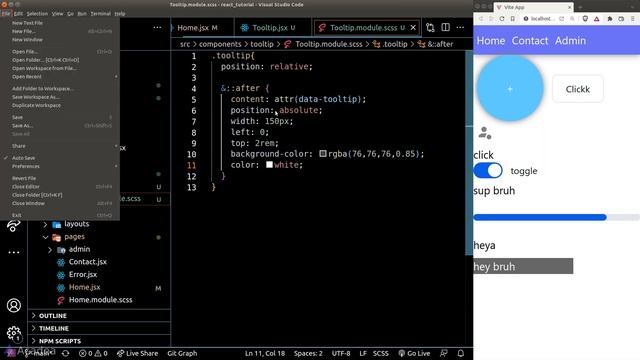Start Live Share from status bar
Viewport: 640px width, 360px height.
tap(137, 353)
